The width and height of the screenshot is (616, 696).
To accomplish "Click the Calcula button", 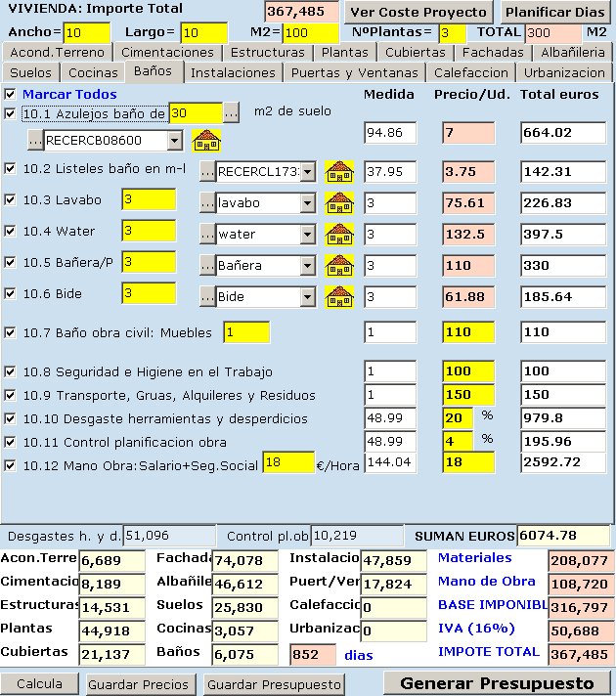I will click(39, 683).
